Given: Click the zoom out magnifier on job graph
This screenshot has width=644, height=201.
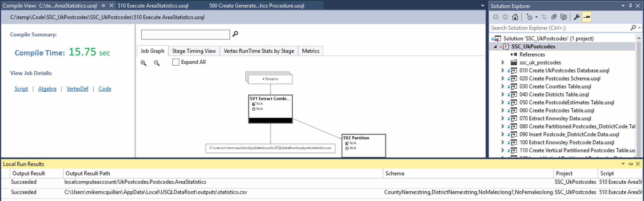Looking at the screenshot, I should pos(157,63).
